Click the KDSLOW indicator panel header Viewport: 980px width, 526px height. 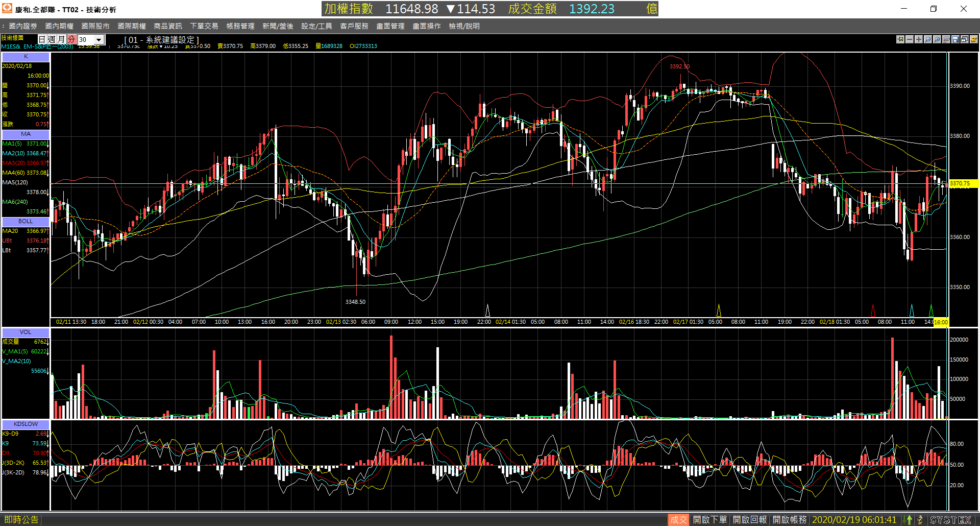coord(26,424)
